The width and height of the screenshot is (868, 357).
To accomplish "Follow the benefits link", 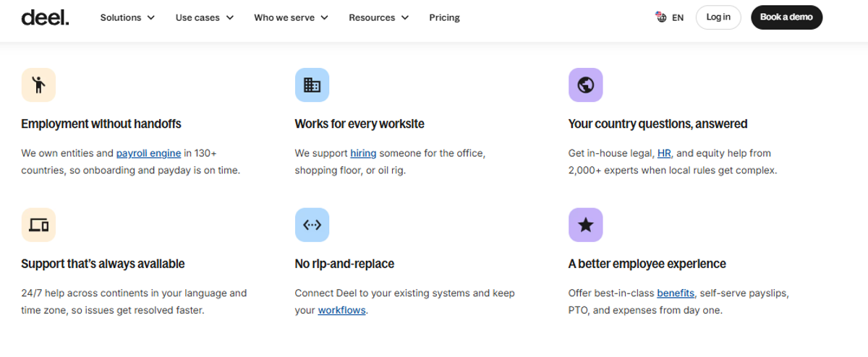I will (676, 293).
